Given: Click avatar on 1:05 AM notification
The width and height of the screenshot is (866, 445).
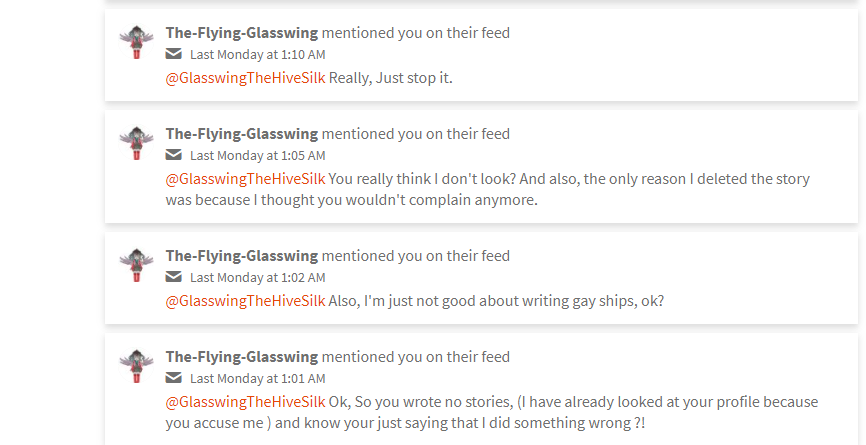Looking at the screenshot, I should point(136,143).
